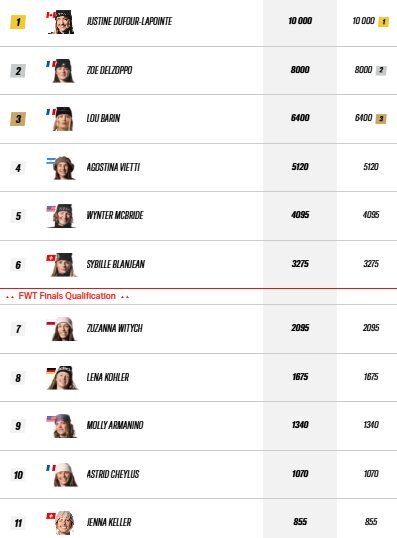Click the silver rank 2 badge
397x538 pixels.
click(x=18, y=71)
